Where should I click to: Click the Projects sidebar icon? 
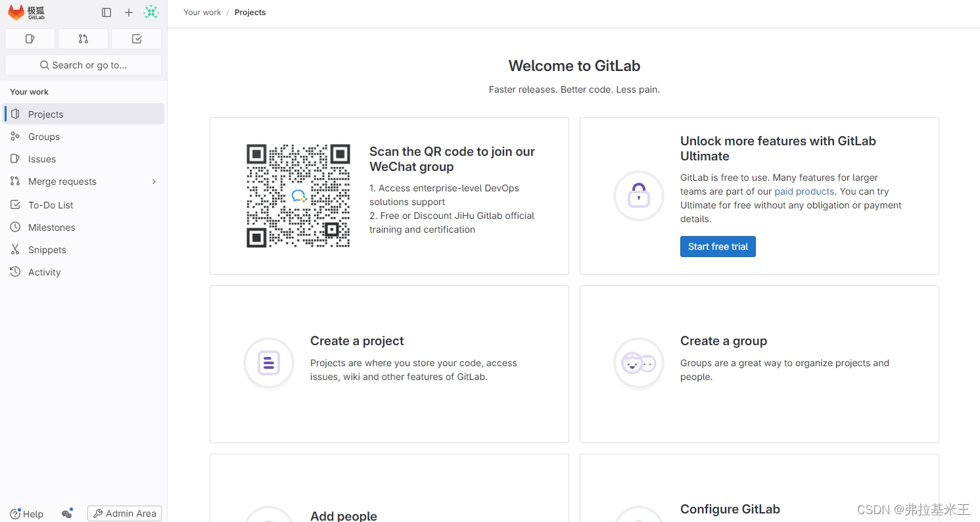[15, 114]
